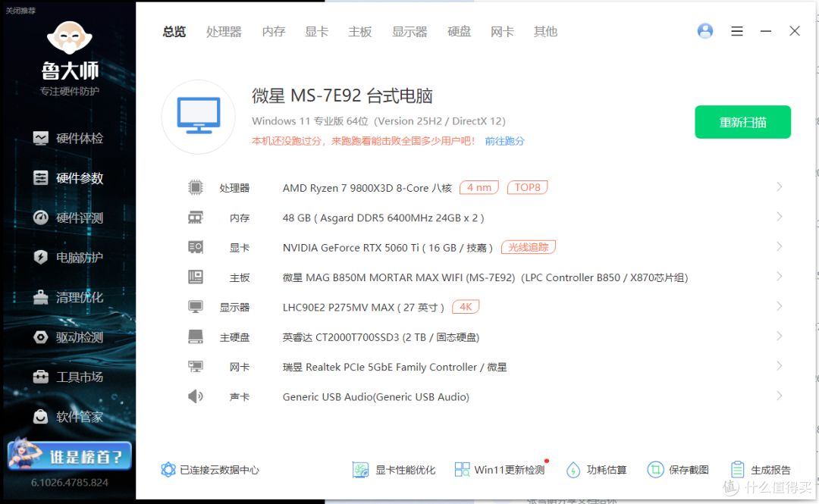Click the monitor row icon
Viewport: 819px width, 504px height.
click(196, 307)
